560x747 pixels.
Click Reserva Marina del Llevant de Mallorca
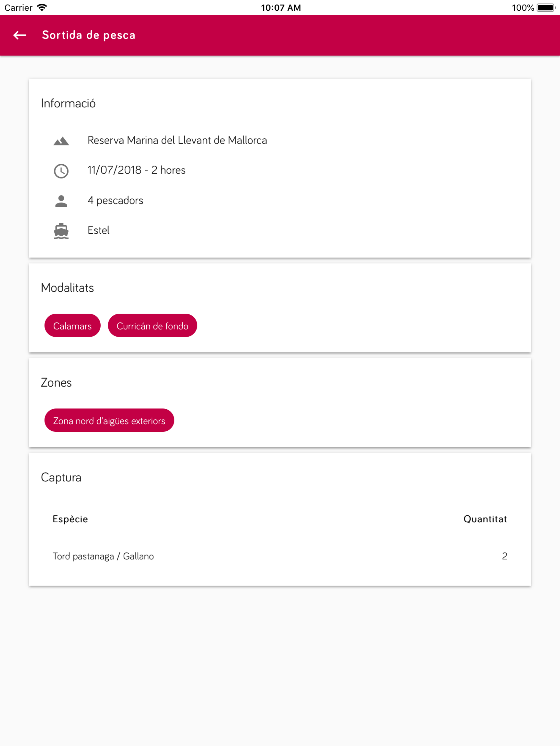point(177,140)
